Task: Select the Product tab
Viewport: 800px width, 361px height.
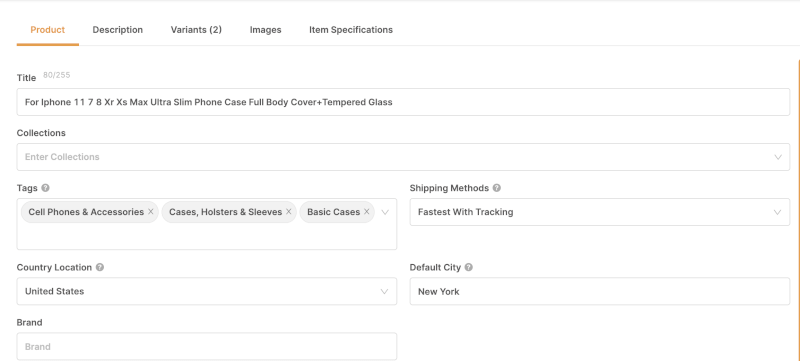Action: pyautogui.click(x=47, y=30)
